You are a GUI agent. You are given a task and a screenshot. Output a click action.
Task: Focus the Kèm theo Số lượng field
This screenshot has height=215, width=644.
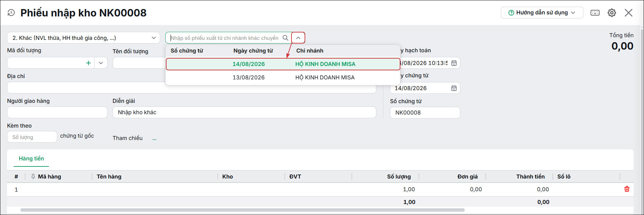pos(32,137)
